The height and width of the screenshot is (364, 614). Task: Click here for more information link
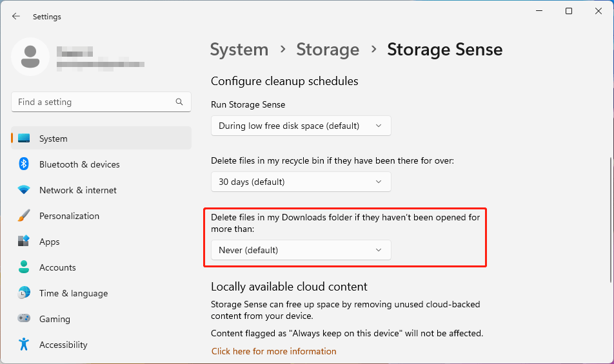(273, 351)
